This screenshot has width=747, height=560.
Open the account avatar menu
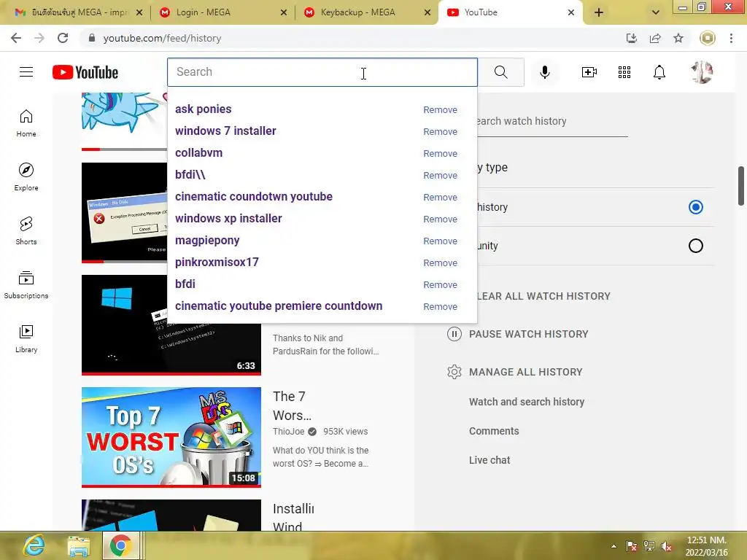pos(702,72)
